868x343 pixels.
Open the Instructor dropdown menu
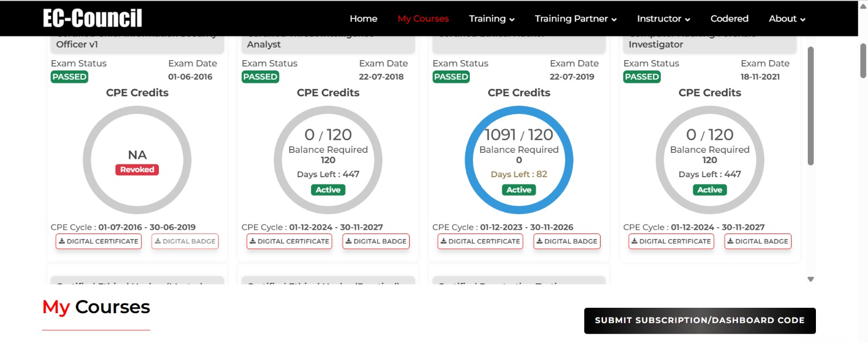coord(663,18)
